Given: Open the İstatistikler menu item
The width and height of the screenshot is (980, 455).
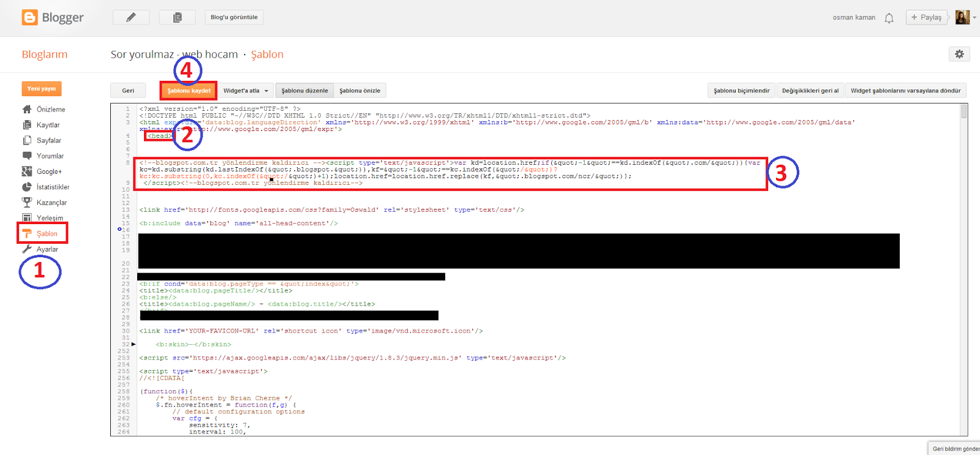Looking at the screenshot, I should (x=53, y=187).
